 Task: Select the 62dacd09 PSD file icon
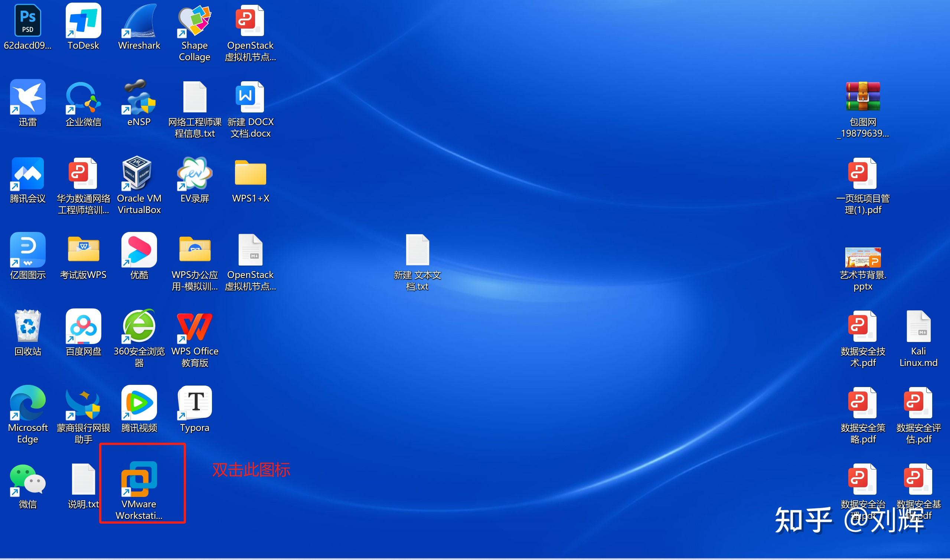(x=27, y=20)
